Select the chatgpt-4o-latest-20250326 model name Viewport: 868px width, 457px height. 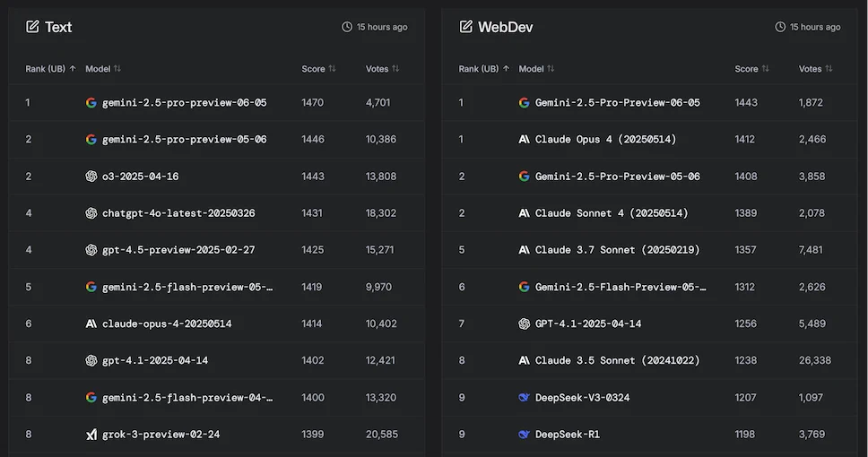(178, 213)
